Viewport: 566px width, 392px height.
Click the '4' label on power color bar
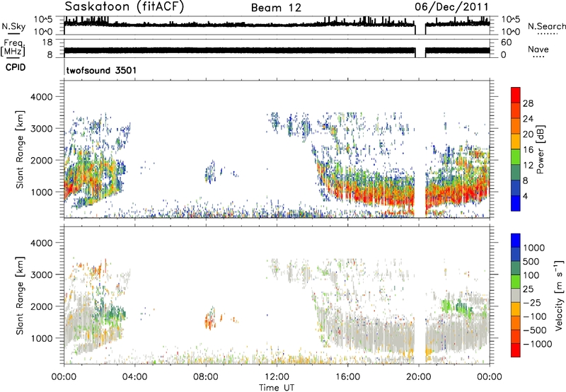coord(526,196)
